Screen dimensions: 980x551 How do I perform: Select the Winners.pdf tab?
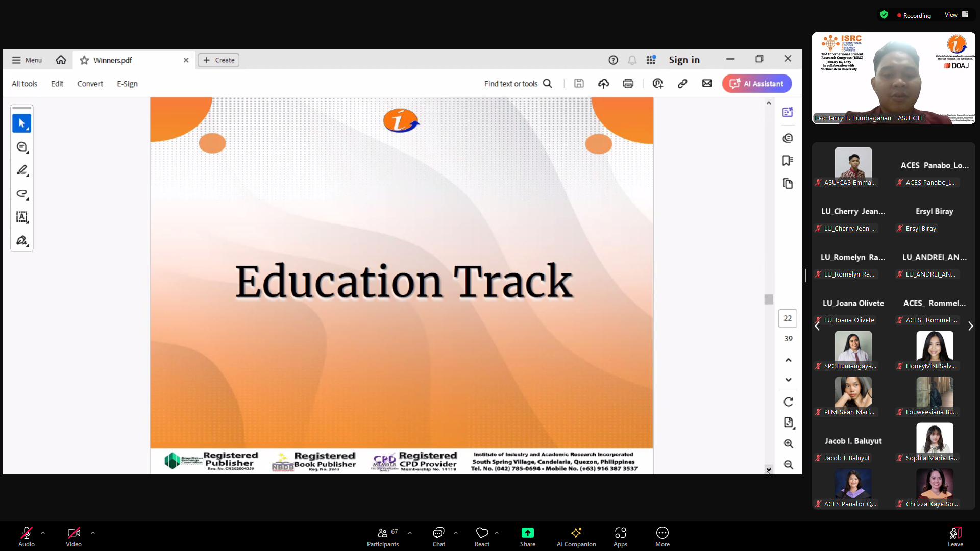pos(112,60)
